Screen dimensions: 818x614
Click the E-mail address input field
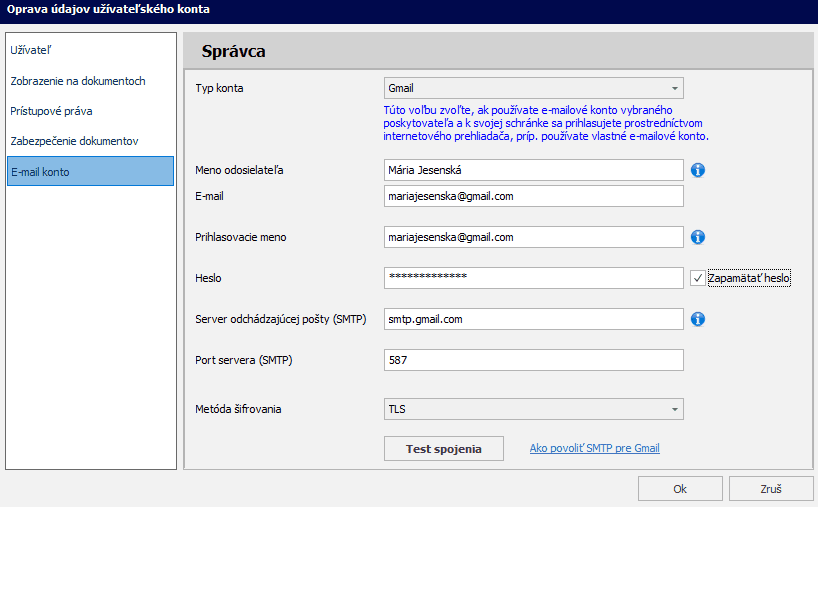533,196
